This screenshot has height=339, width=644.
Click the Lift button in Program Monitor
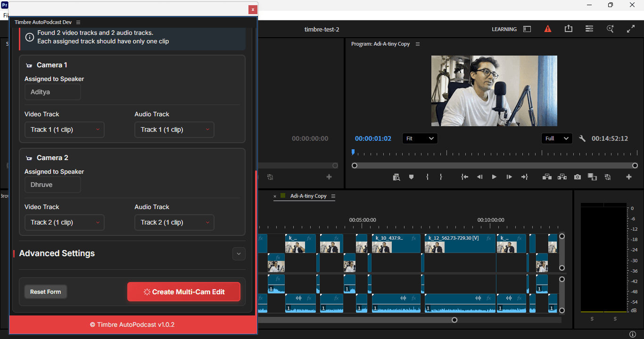pyautogui.click(x=547, y=177)
